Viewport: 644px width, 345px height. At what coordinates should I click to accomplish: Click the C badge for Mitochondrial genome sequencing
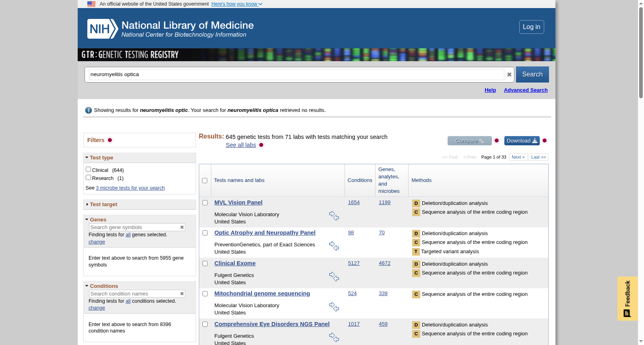416,294
